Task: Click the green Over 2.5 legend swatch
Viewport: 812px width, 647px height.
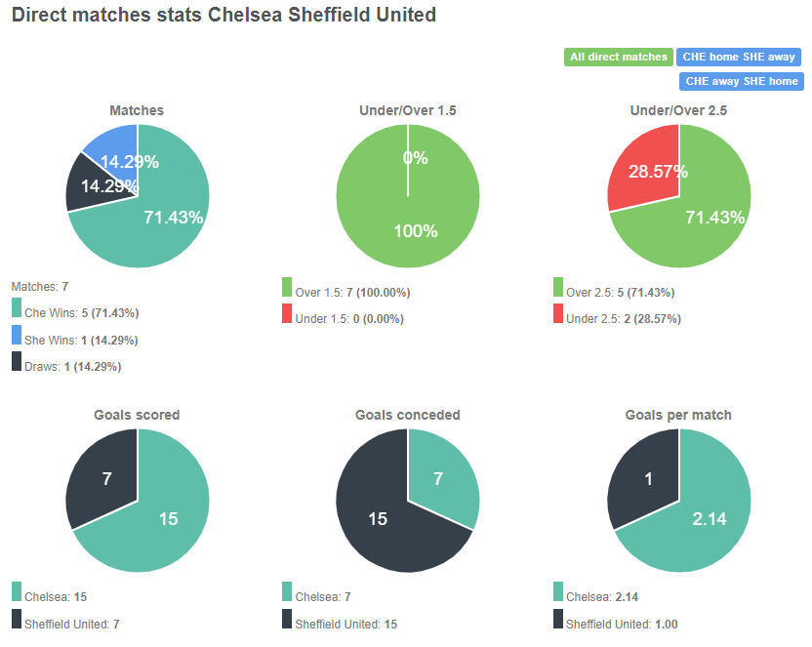Action: pos(556,291)
